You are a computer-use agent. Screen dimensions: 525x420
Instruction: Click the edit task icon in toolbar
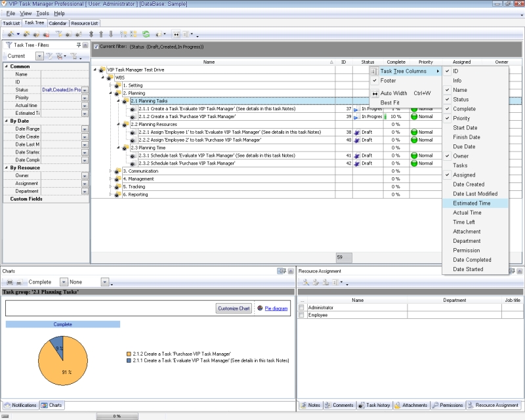(x=36, y=34)
